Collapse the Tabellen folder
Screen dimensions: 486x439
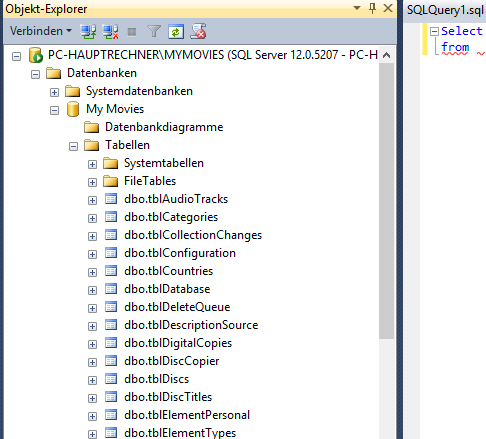[x=73, y=146]
